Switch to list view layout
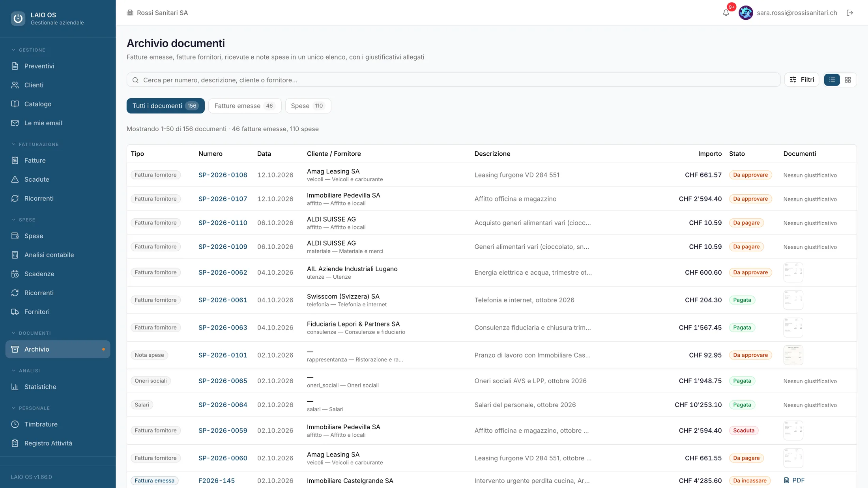Viewport: 868px width, 488px height. pos(832,80)
